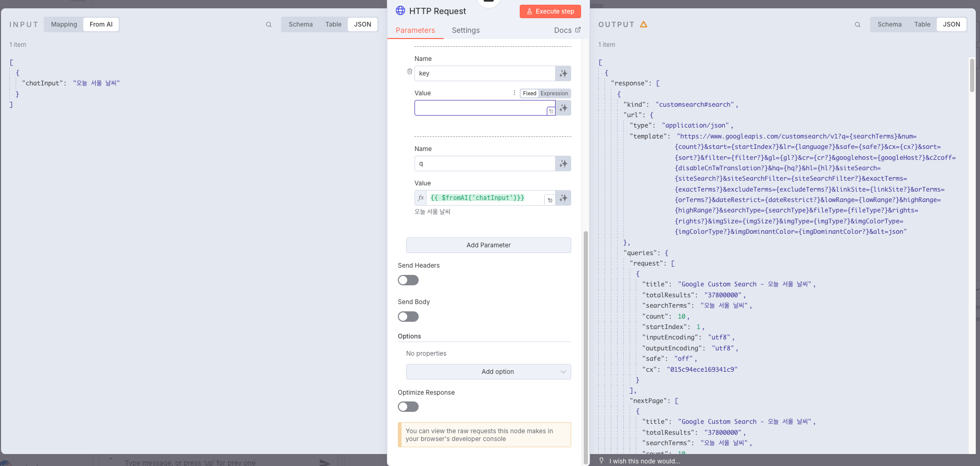
Task: Click 'I wish this node would...' link
Action: pos(645,461)
